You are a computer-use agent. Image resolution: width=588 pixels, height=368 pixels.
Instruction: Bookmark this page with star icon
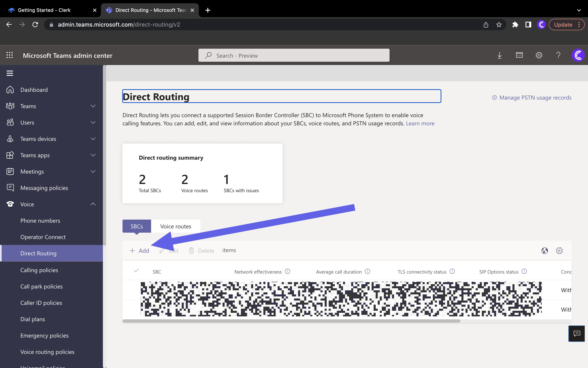[x=499, y=25]
